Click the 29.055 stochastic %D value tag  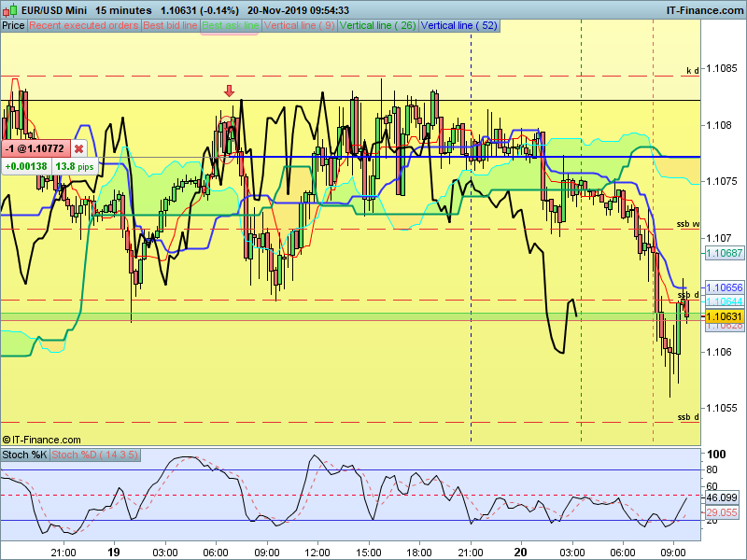(721, 512)
